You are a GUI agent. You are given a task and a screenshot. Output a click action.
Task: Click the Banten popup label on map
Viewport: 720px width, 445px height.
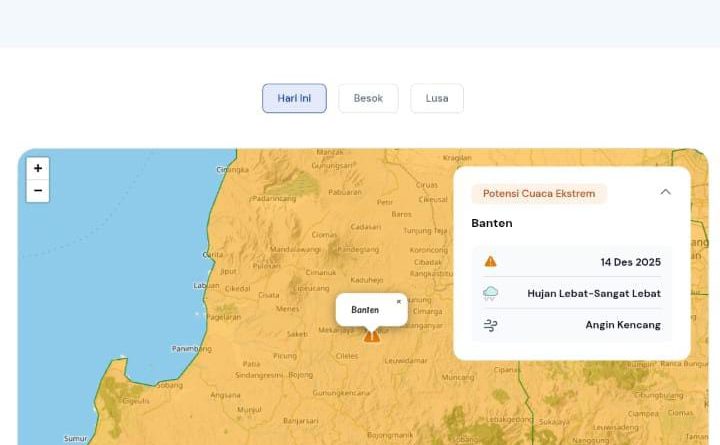(x=365, y=310)
